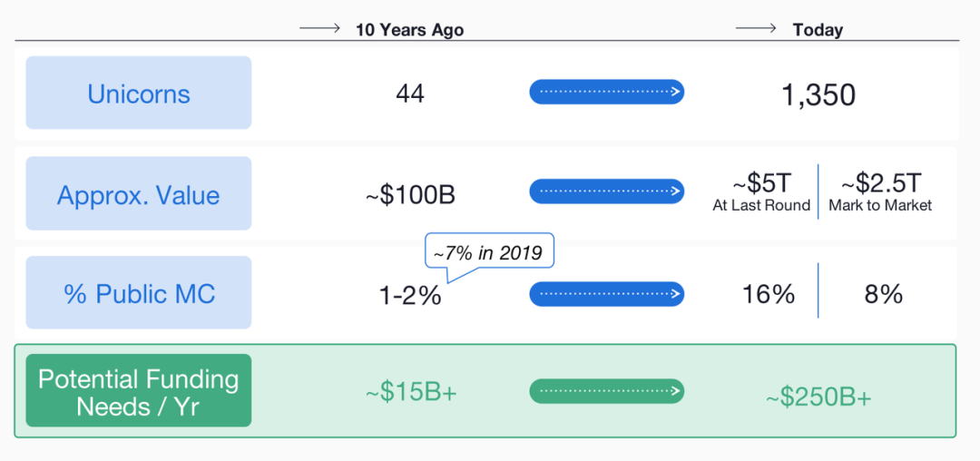Select the Potential Funding Needs / Yr box
The height and width of the screenshot is (461, 980).
[139, 391]
